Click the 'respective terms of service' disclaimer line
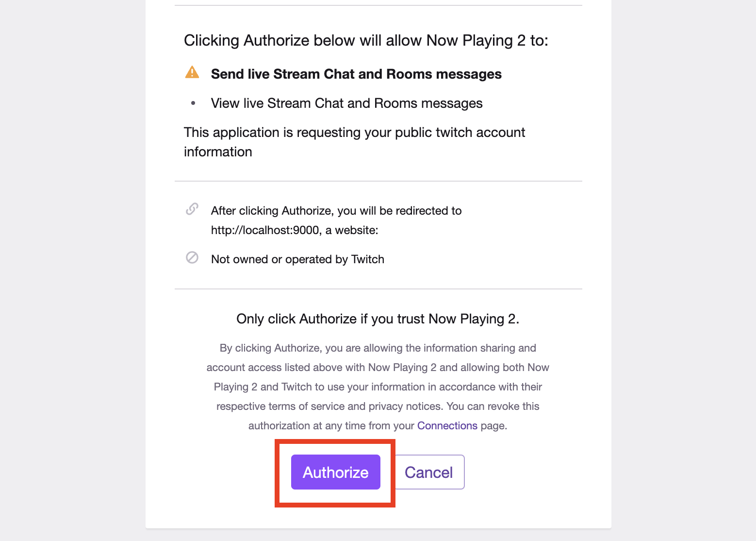The width and height of the screenshot is (756, 541). click(378, 406)
